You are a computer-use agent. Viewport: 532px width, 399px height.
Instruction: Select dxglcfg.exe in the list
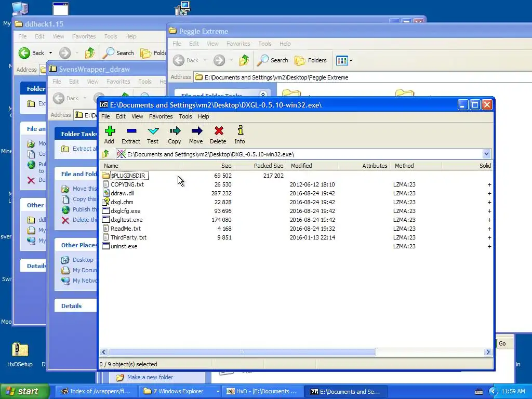pos(122,211)
